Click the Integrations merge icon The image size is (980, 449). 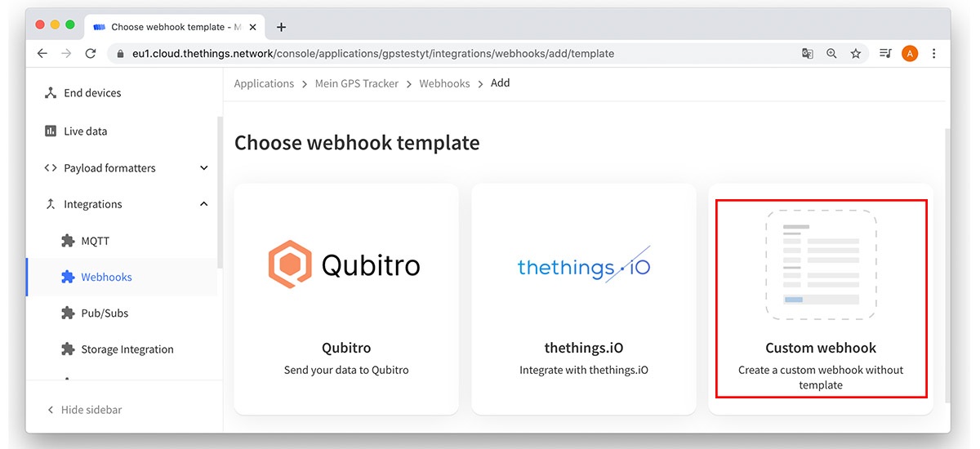(50, 204)
